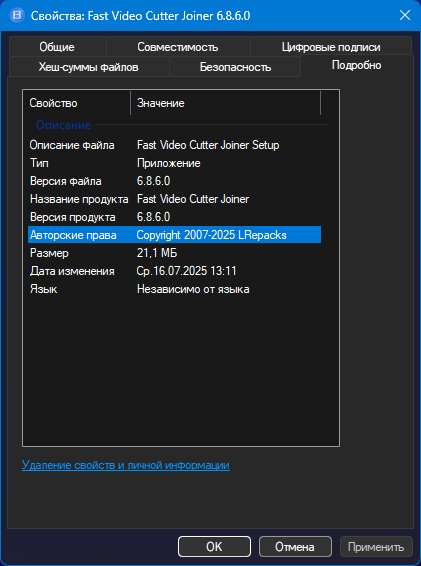
Task: Select the Название продукта row
Action: pos(174,199)
